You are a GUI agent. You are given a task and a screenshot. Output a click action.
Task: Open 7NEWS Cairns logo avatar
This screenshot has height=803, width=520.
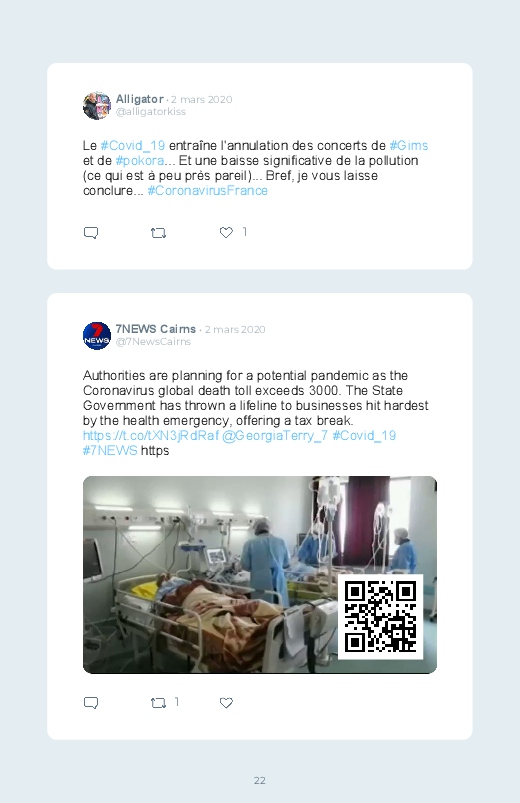click(x=97, y=336)
